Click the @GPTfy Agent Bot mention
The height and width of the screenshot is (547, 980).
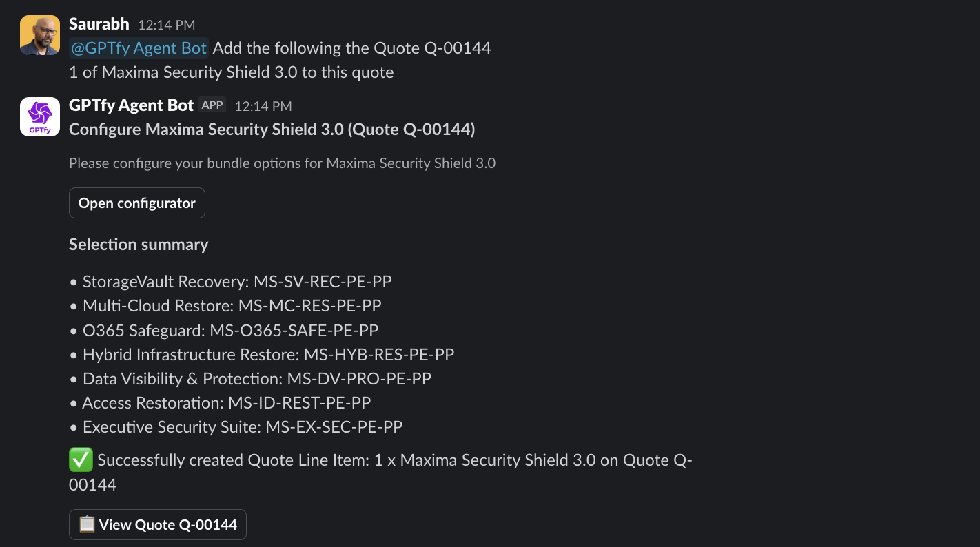pos(139,48)
